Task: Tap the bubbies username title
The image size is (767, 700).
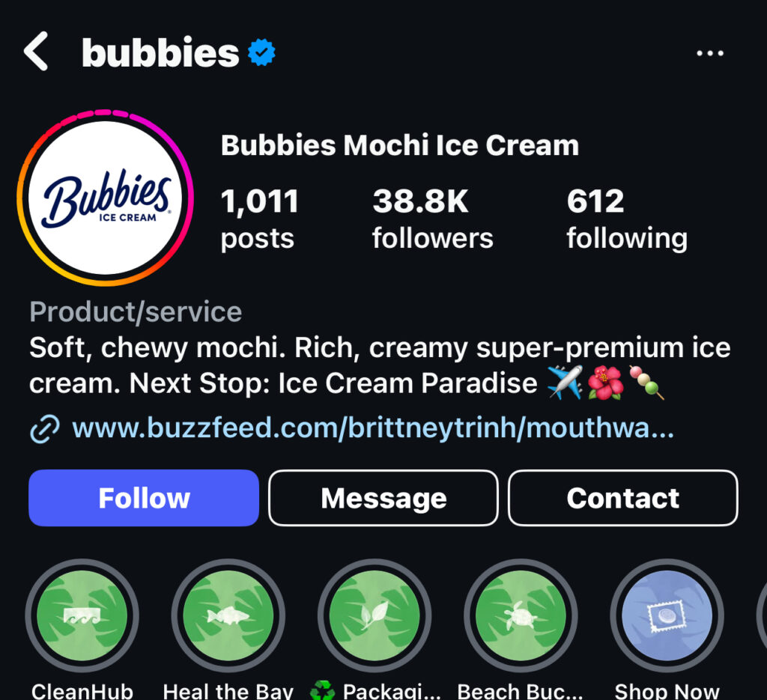Action: click(160, 53)
